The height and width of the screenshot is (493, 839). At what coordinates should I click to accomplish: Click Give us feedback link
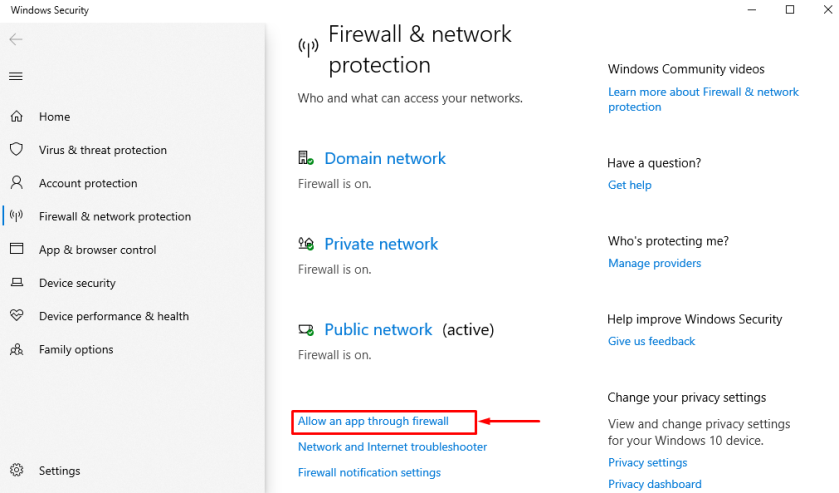(x=651, y=341)
